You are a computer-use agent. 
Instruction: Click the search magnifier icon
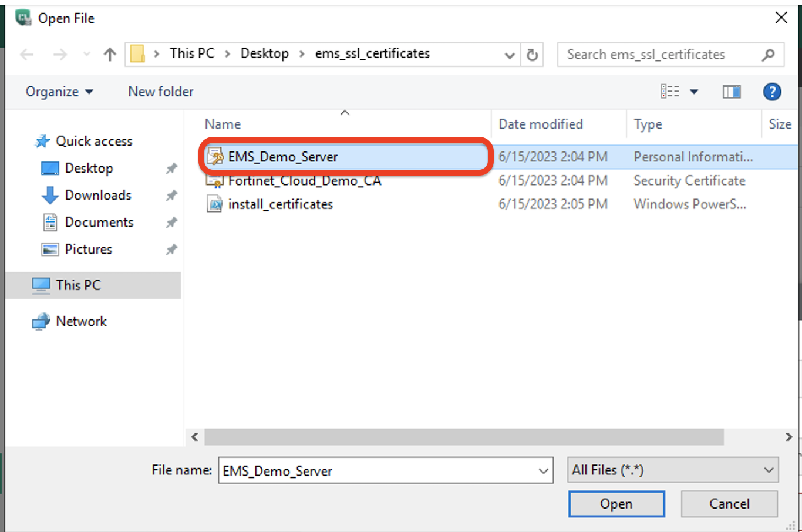click(768, 55)
